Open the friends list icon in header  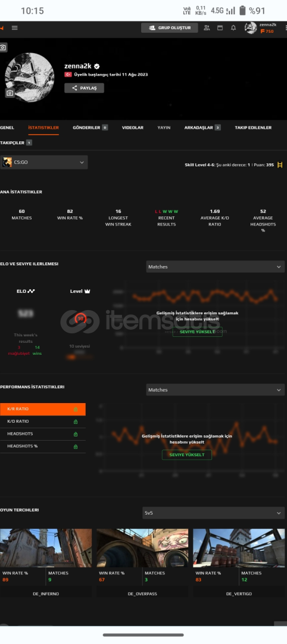click(x=207, y=28)
